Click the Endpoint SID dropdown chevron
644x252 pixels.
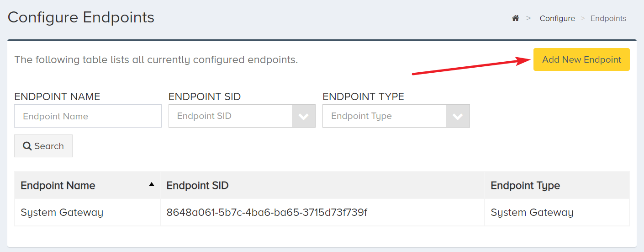pyautogui.click(x=304, y=116)
